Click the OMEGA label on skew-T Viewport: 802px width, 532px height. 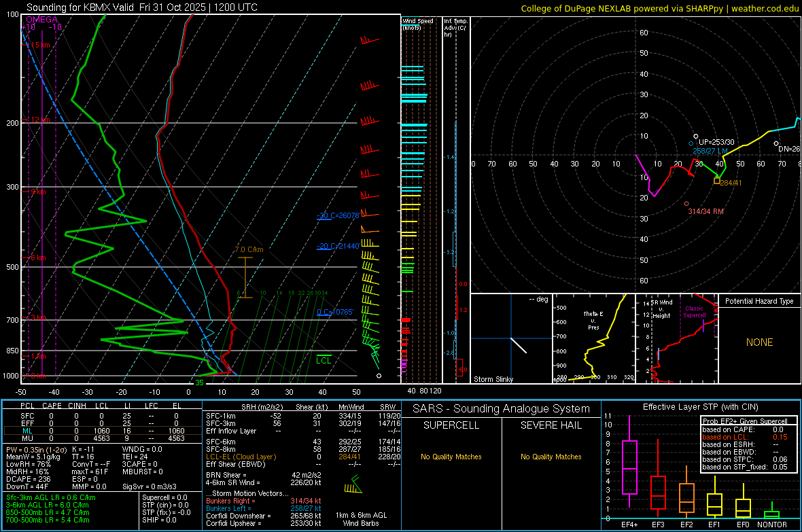[x=42, y=20]
